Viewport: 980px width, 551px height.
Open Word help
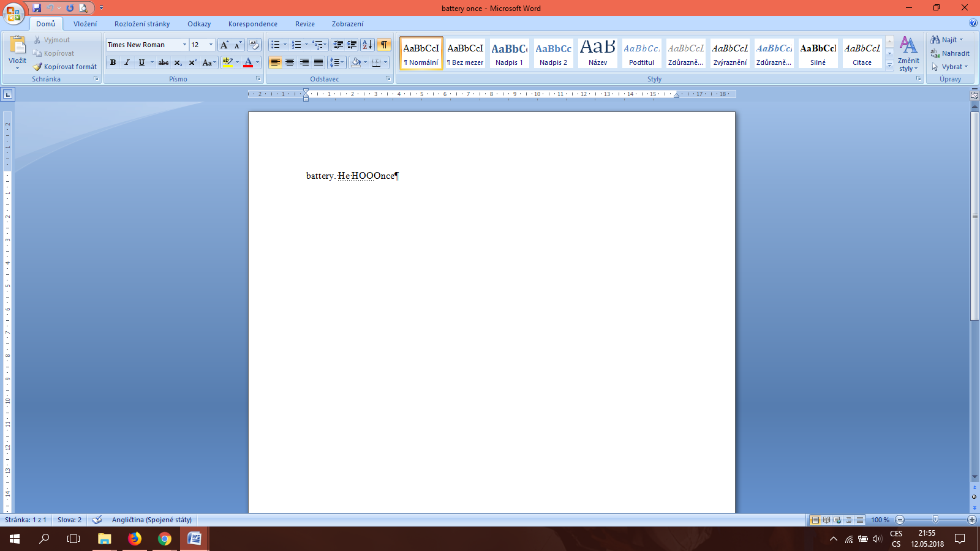[x=973, y=23]
